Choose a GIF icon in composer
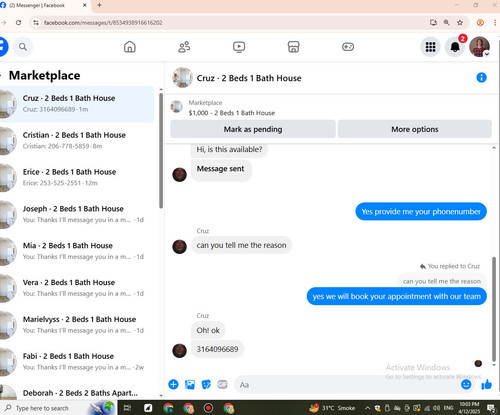Viewport: 500px width, 415px height. tap(222, 384)
